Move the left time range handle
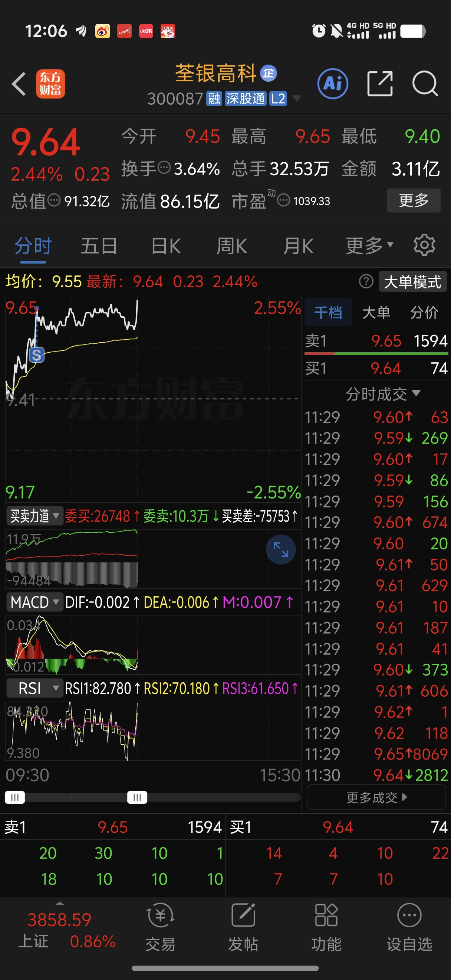 pyautogui.click(x=15, y=797)
